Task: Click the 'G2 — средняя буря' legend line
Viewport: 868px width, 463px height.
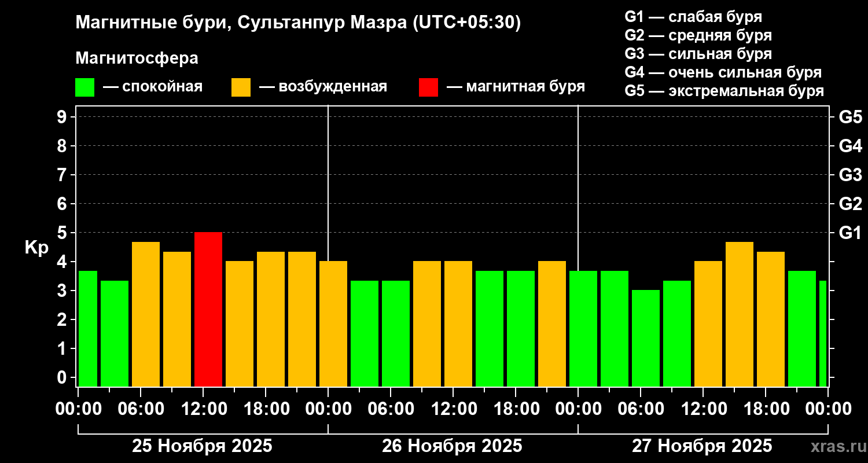Action: coord(698,35)
